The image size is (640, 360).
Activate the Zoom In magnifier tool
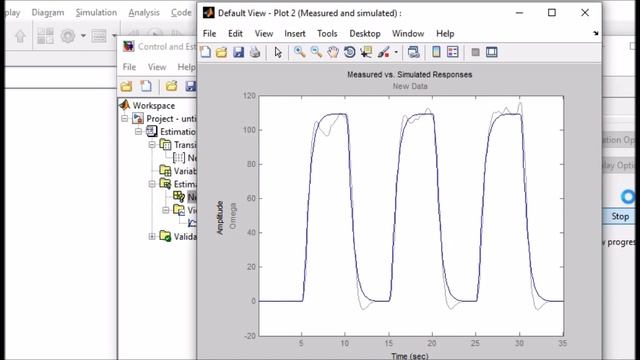coord(300,52)
